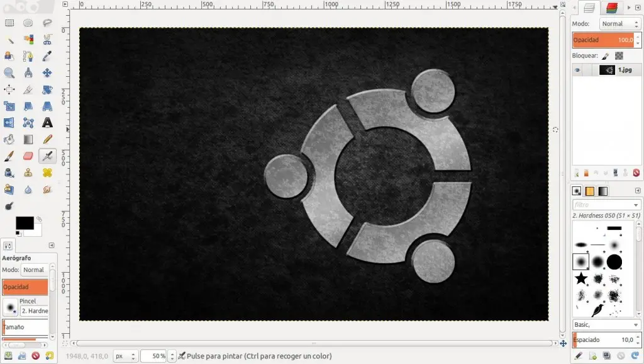Switch to the Brushes tab
Viewport: 644px width, 364px height.
(577, 191)
